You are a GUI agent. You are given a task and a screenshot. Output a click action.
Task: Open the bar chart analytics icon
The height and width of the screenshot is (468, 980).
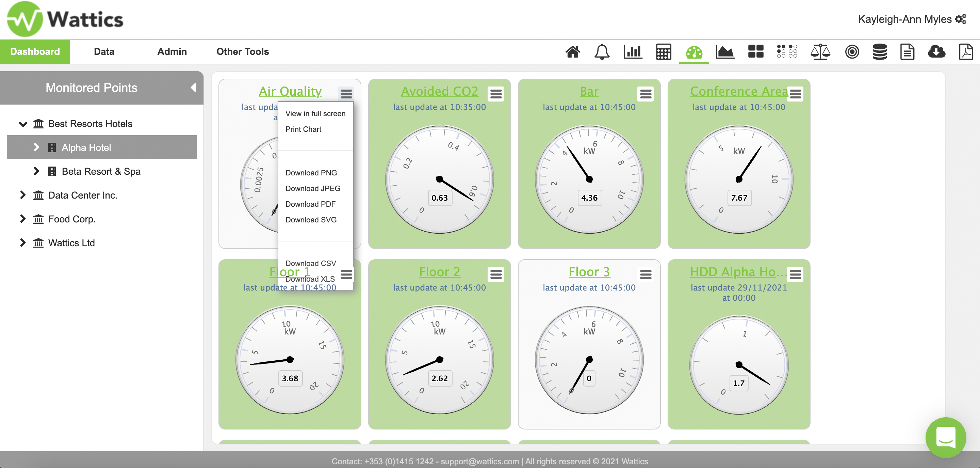(x=633, y=52)
